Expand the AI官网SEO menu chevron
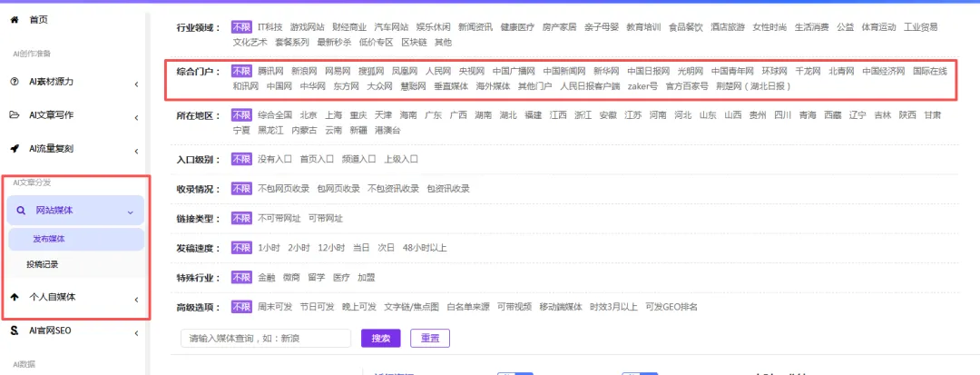 (x=136, y=333)
